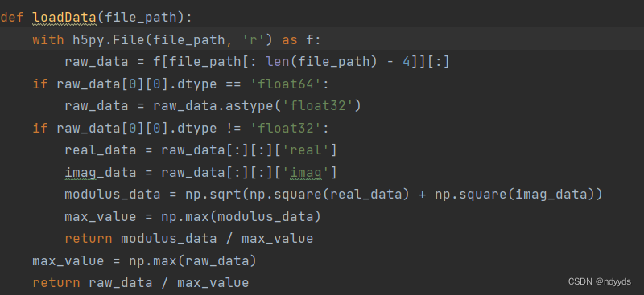
Task: Click modulus_data at its assignment line start
Action: (x=112, y=195)
